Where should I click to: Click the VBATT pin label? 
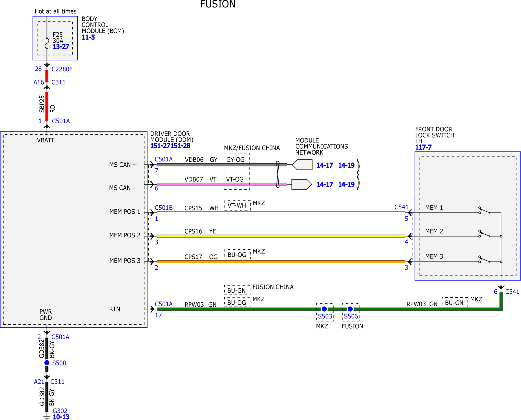(46, 140)
